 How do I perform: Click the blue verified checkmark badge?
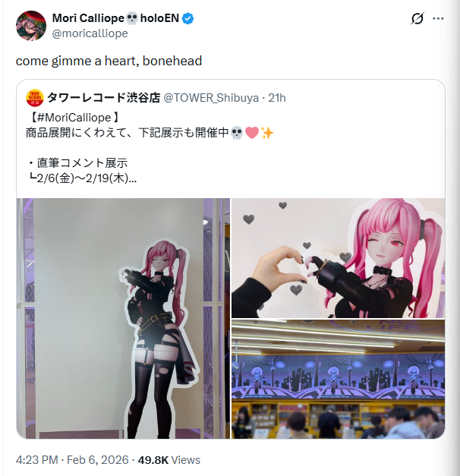188,19
